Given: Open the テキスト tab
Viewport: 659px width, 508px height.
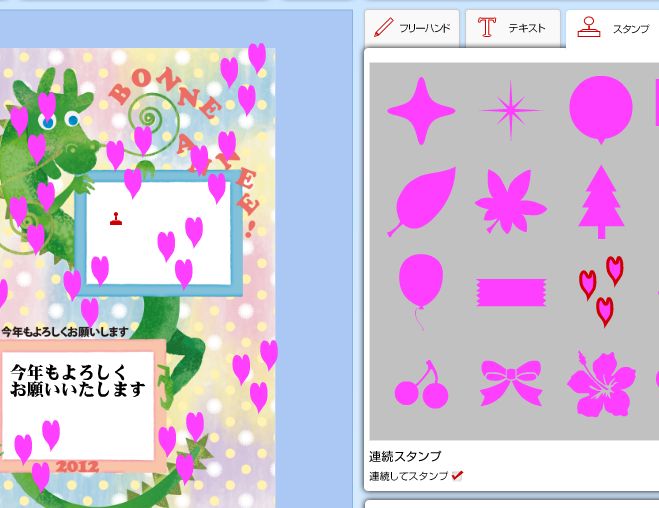Looking at the screenshot, I should coord(513,28).
